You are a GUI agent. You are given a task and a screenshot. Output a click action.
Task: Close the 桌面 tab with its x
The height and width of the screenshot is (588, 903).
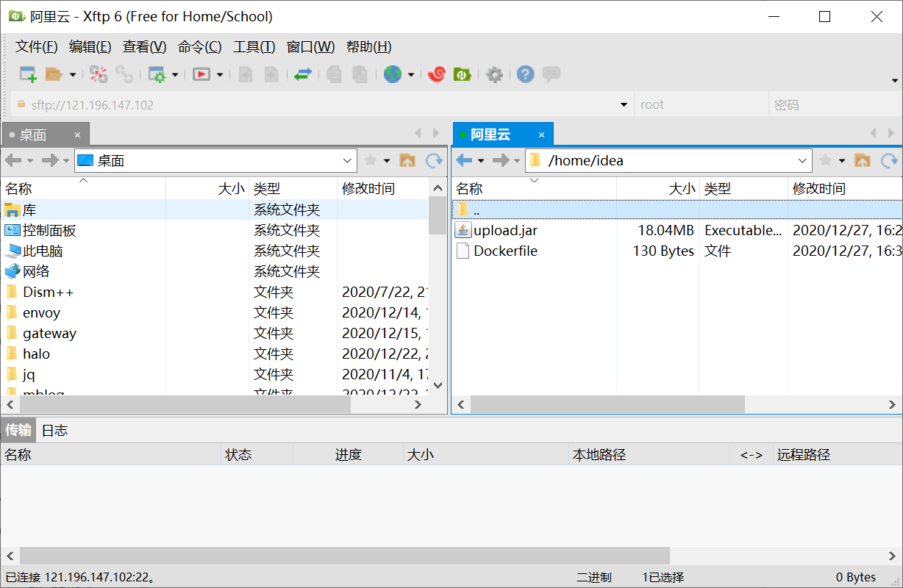(78, 135)
